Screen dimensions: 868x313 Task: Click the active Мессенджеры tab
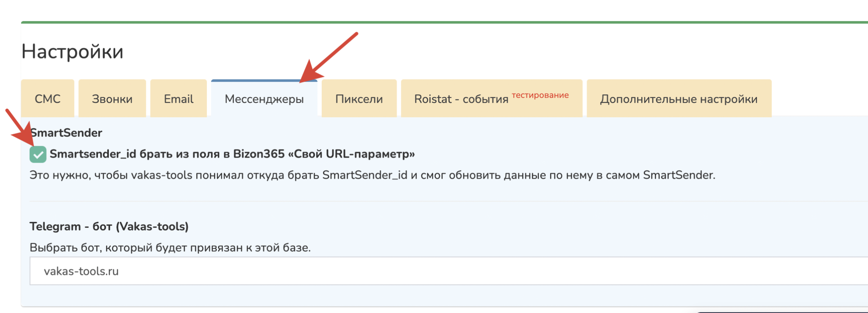tap(264, 99)
